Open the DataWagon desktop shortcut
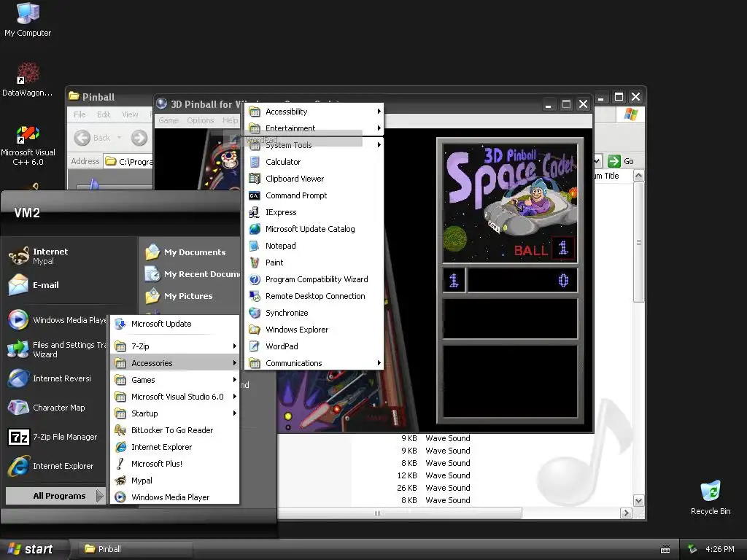The width and height of the screenshot is (747, 560). click(x=28, y=79)
